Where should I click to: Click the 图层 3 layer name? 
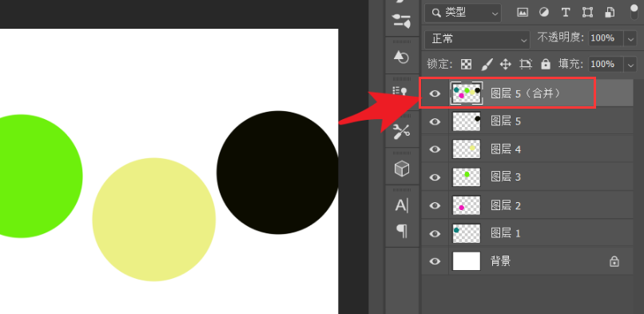tap(506, 177)
